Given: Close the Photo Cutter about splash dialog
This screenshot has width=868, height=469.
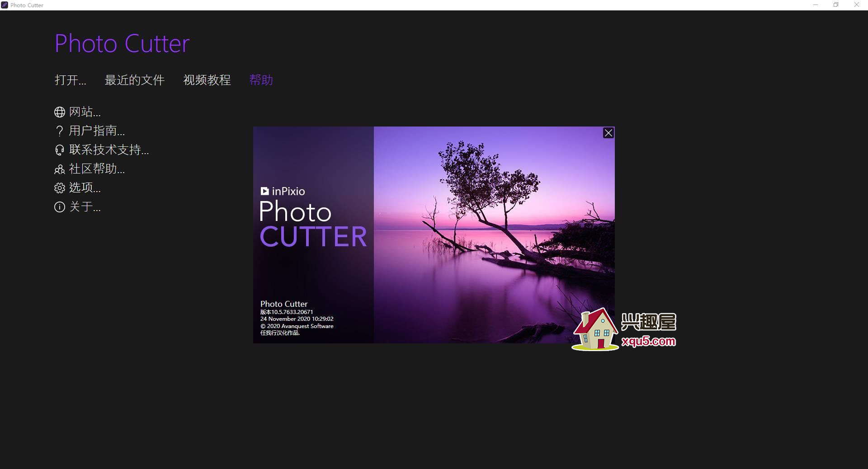Looking at the screenshot, I should pos(609,133).
